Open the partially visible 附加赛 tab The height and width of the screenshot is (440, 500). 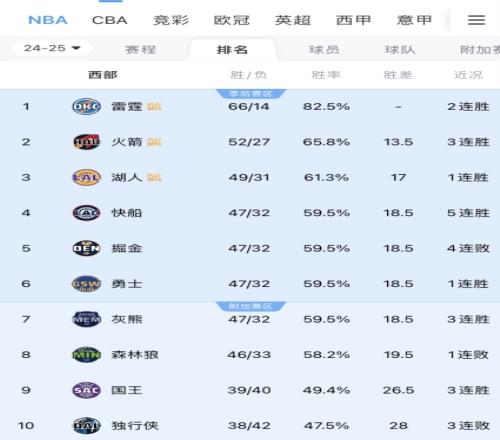click(480, 50)
